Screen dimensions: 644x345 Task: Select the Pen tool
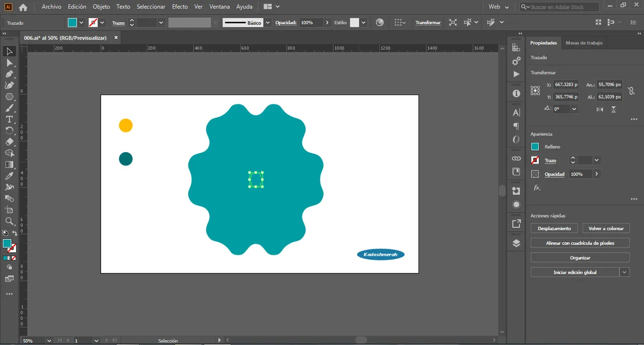[9, 74]
